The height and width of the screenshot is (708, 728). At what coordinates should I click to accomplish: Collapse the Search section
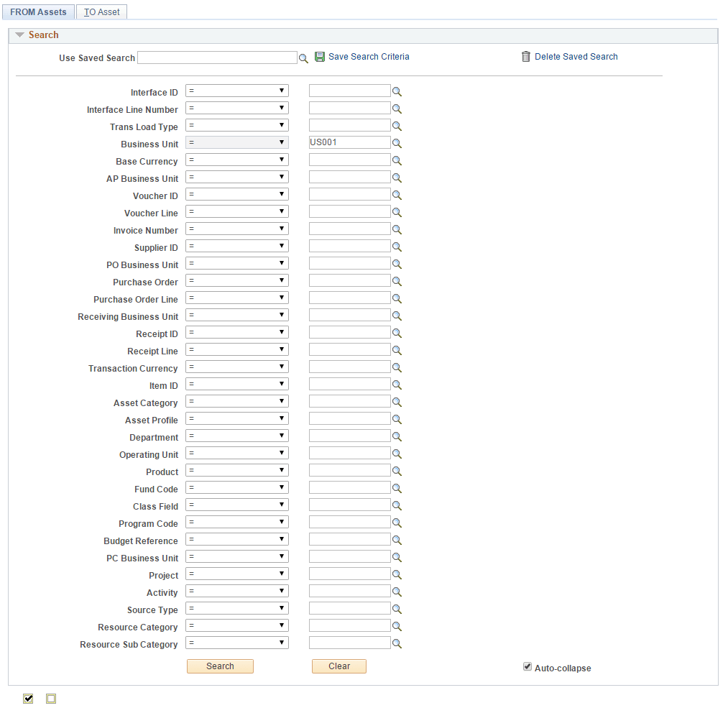coord(19,35)
